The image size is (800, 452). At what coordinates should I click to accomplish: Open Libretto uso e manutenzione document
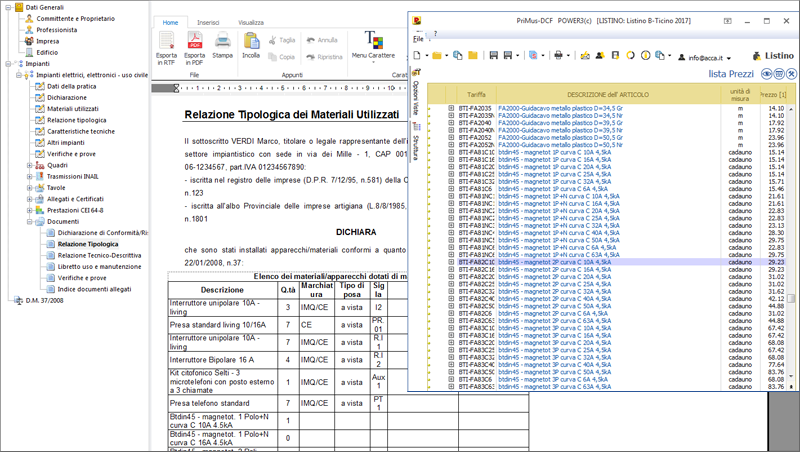pos(99,266)
